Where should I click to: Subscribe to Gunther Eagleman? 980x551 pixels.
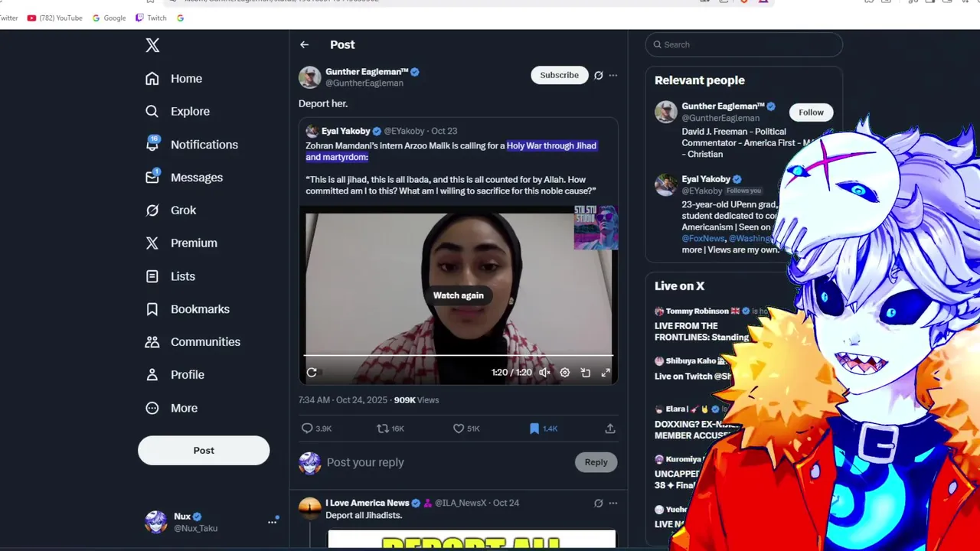tap(559, 75)
